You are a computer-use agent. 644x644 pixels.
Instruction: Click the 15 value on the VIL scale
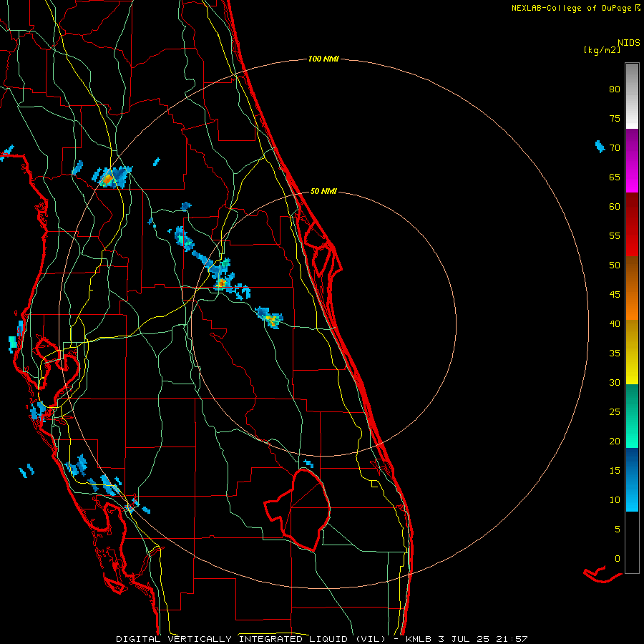(x=615, y=471)
